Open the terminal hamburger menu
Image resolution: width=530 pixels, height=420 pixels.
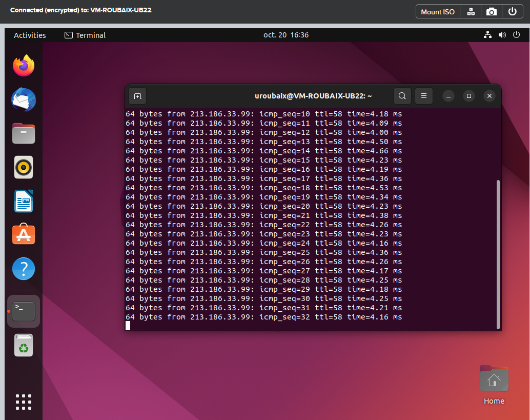coord(423,96)
